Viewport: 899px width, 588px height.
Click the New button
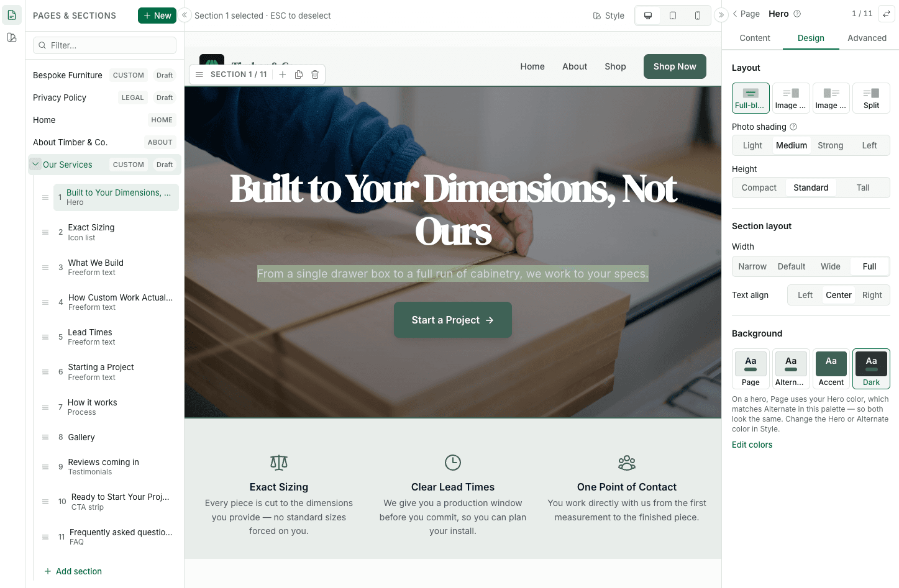coord(157,16)
